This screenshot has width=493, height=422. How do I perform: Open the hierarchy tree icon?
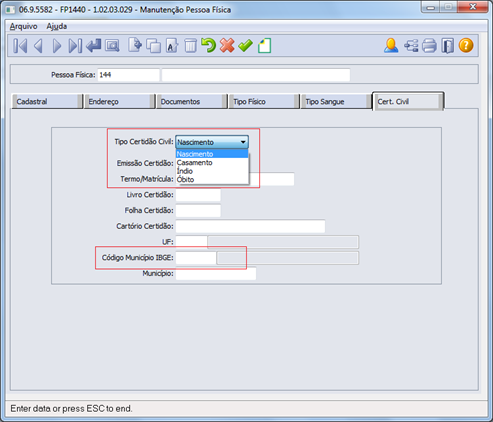tap(411, 46)
